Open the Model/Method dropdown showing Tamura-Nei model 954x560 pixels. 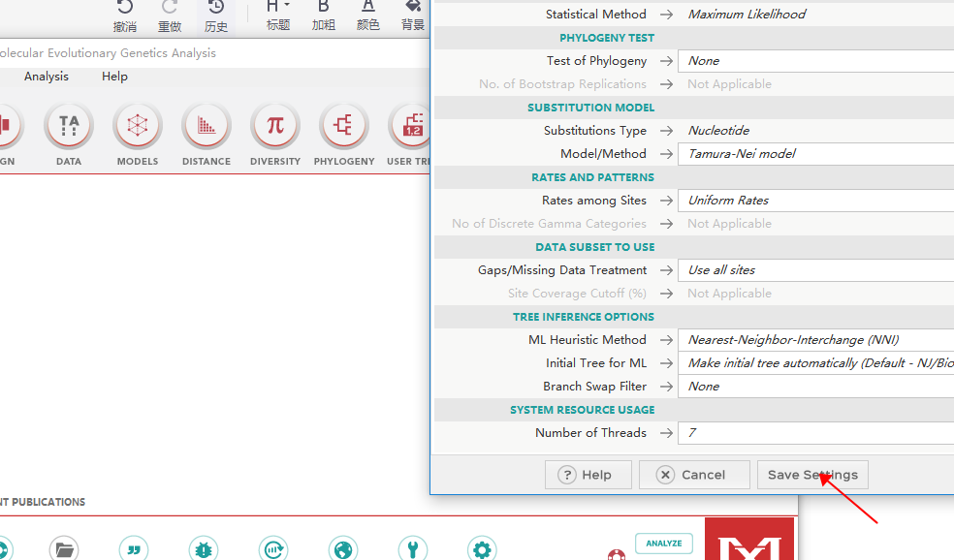point(815,154)
